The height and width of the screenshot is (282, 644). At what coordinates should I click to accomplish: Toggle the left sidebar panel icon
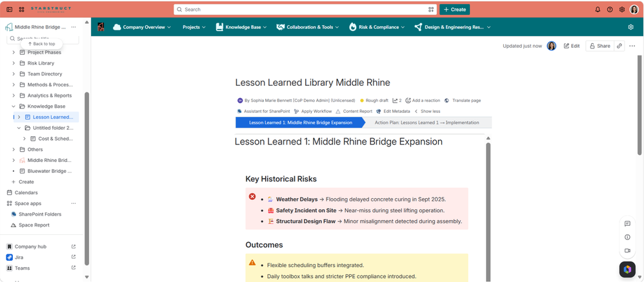10,10
